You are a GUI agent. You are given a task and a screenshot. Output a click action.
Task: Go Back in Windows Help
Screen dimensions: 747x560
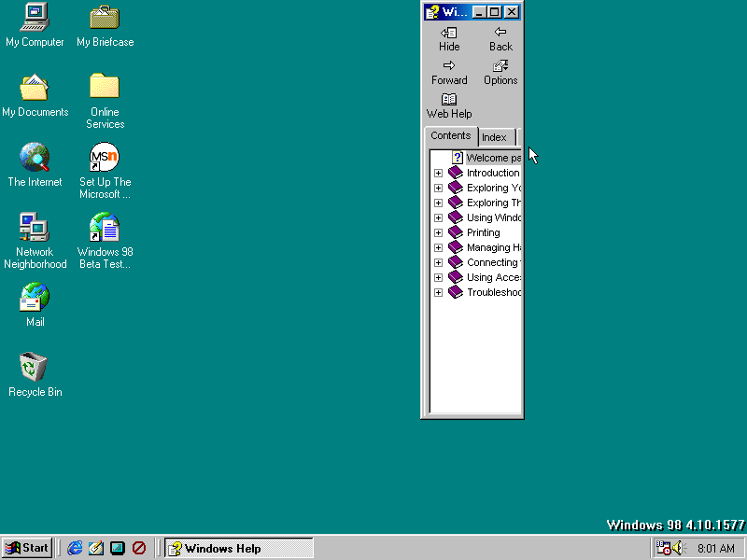[x=500, y=39]
